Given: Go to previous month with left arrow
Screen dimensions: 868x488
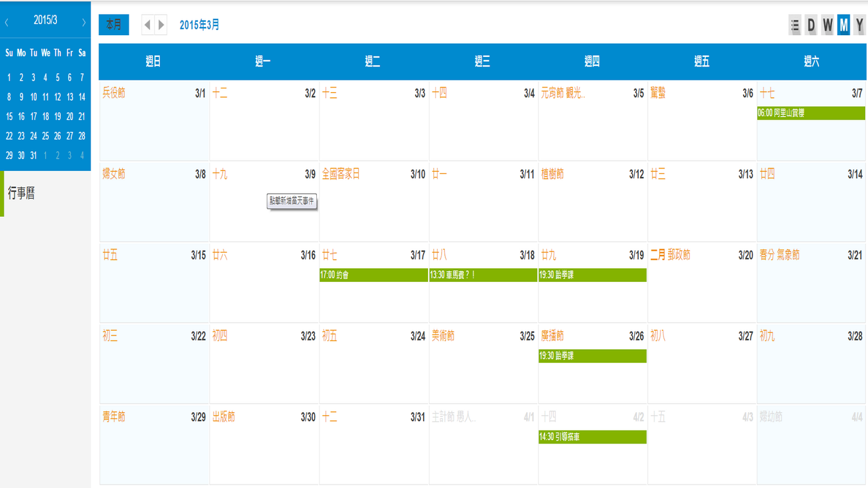Looking at the screenshot, I should click(x=146, y=24).
